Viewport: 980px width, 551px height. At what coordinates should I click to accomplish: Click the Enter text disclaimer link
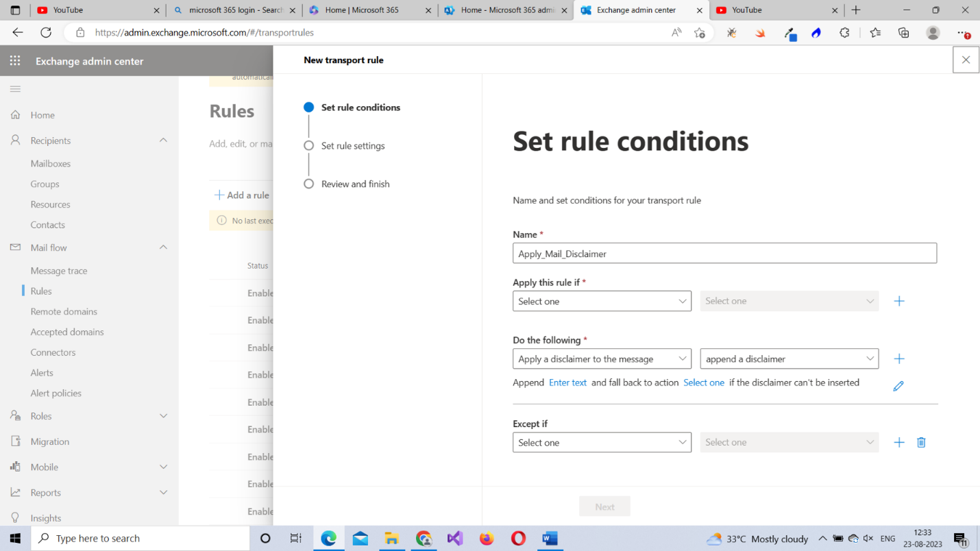[567, 383]
